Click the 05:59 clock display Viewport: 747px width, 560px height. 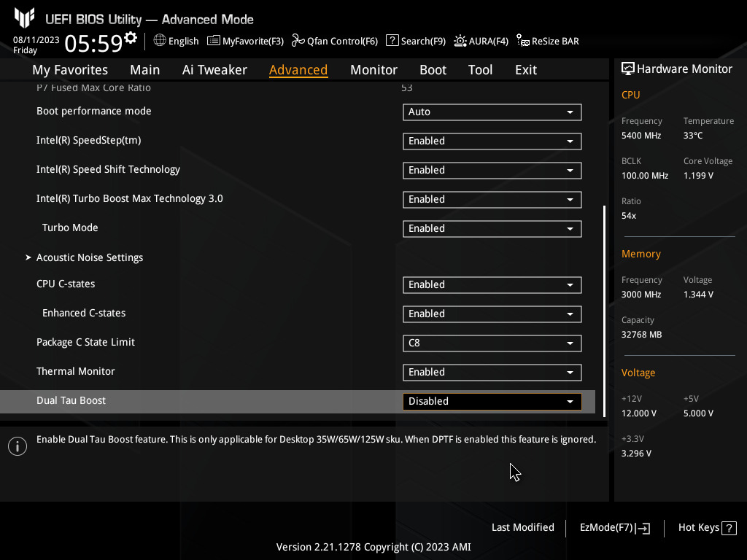coord(93,43)
